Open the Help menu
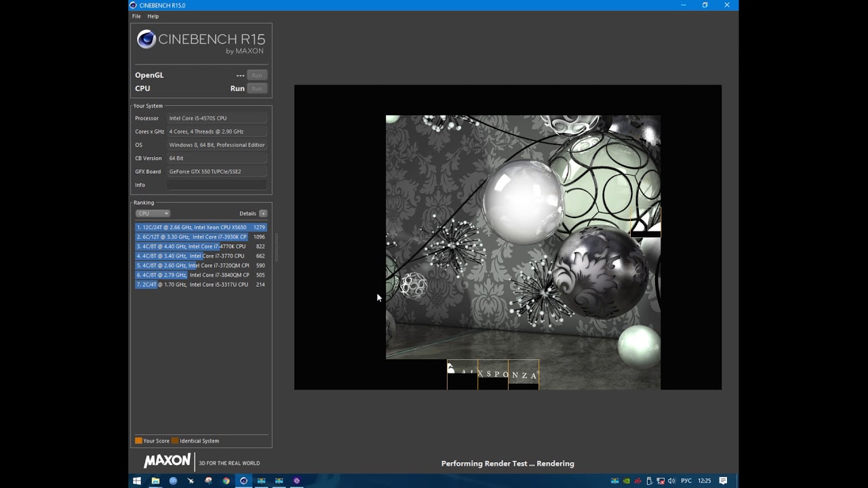 (x=153, y=16)
